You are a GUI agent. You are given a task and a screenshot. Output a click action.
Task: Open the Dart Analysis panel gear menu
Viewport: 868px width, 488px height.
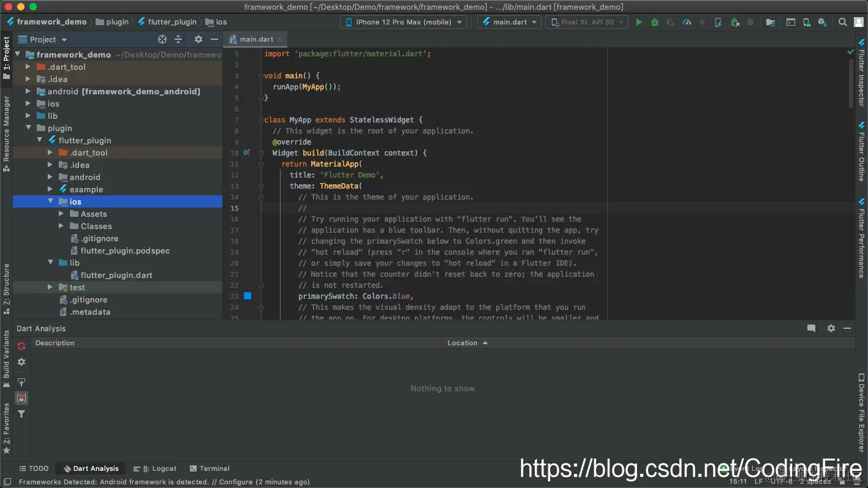(x=831, y=328)
